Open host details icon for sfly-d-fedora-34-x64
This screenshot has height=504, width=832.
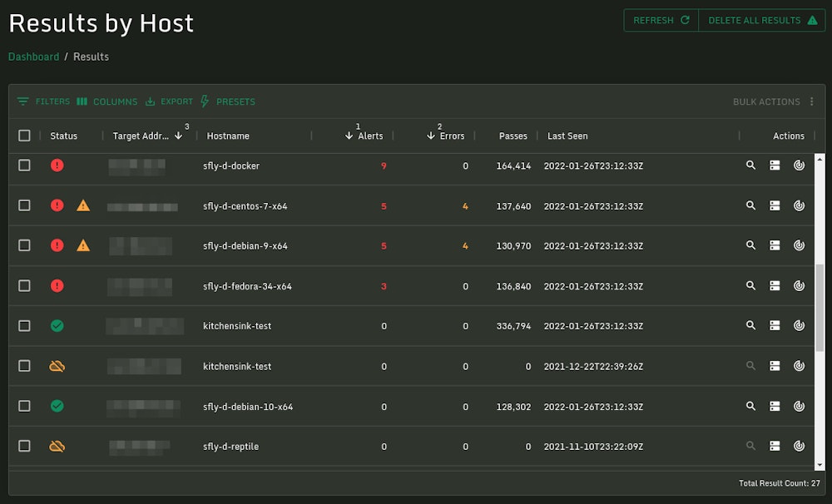point(775,285)
